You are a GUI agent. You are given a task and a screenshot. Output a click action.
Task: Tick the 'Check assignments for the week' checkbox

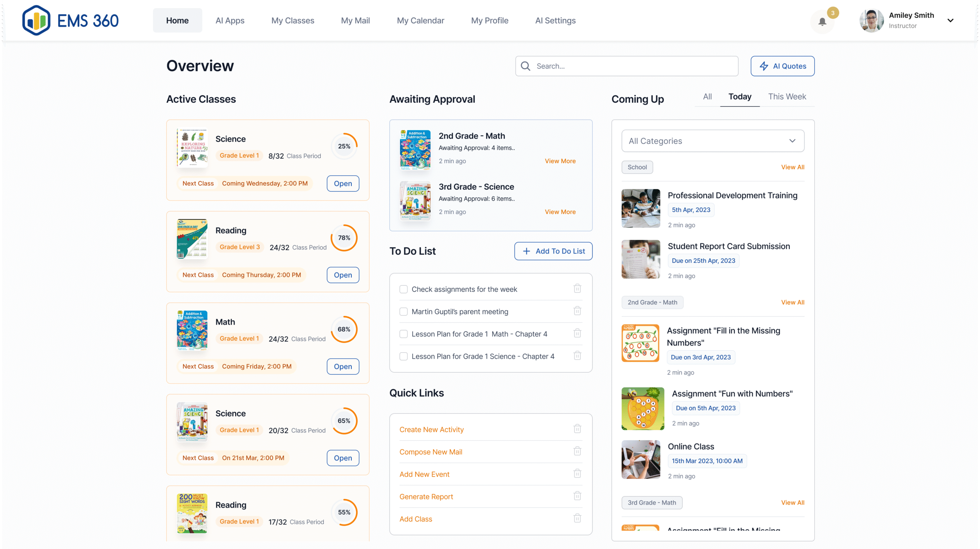click(x=403, y=289)
